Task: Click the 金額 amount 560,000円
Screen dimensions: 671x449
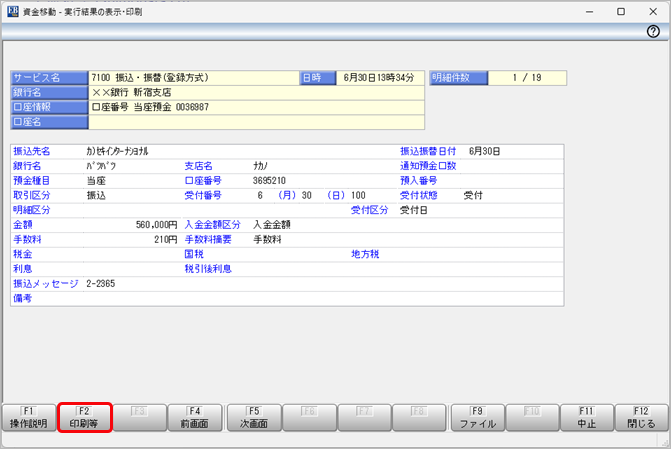Action: click(x=157, y=225)
